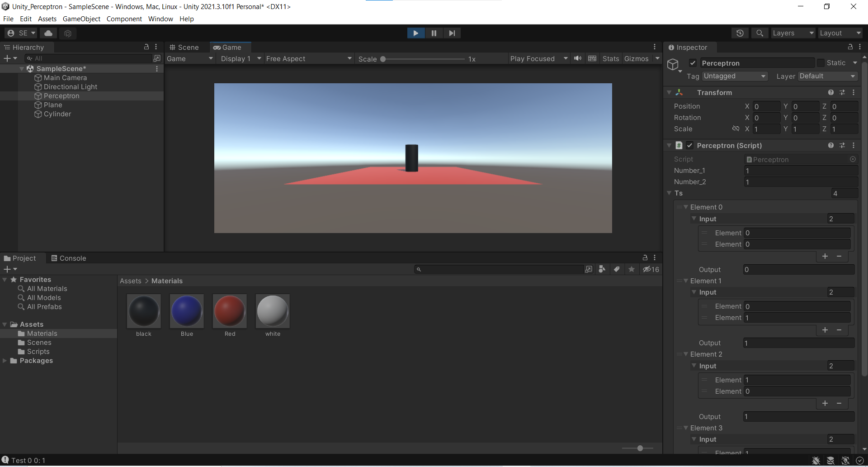Switch to the Console tab

click(x=68, y=258)
